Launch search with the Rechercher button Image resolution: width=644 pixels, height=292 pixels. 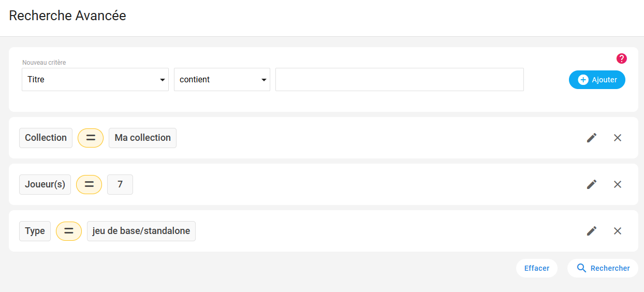pos(603,268)
